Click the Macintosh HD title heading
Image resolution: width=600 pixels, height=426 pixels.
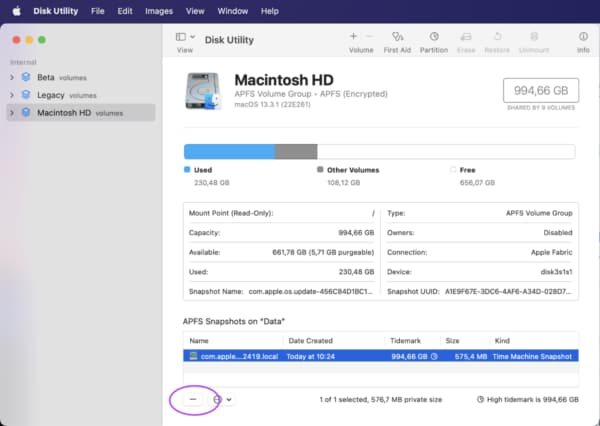[x=284, y=80]
